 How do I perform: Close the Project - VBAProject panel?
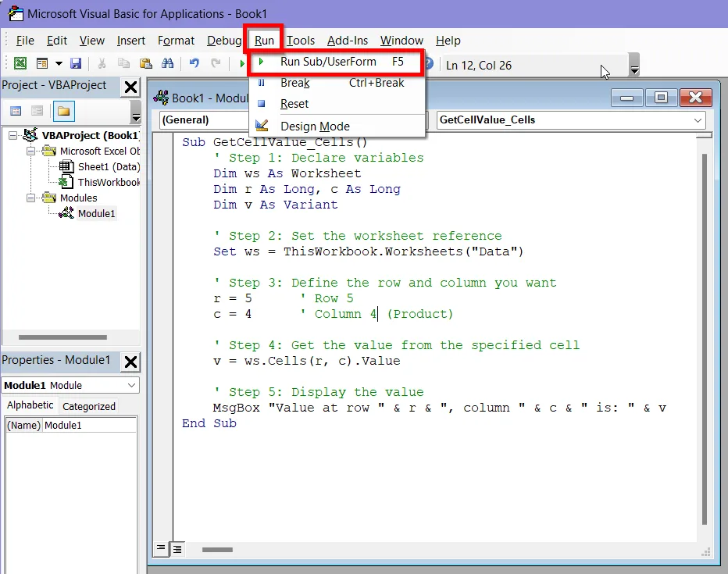point(131,87)
